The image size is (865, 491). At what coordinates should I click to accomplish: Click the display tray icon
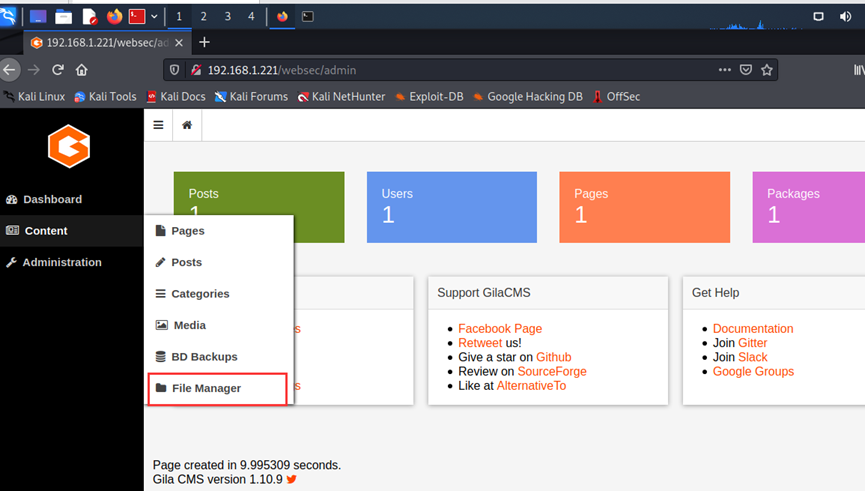click(819, 17)
